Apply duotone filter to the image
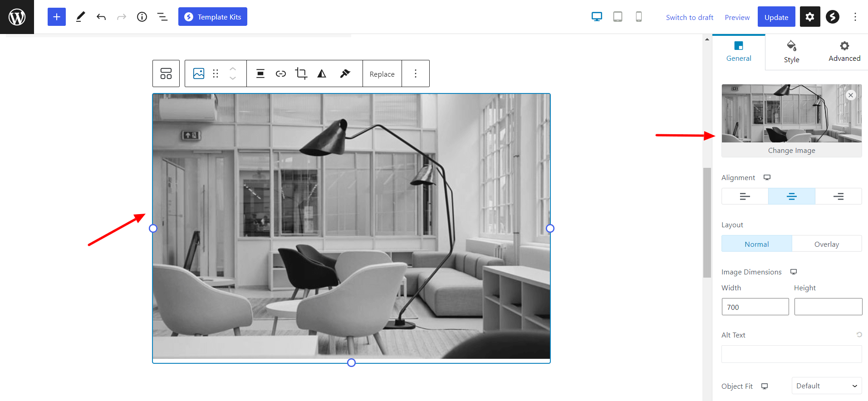868x401 pixels. tap(322, 73)
